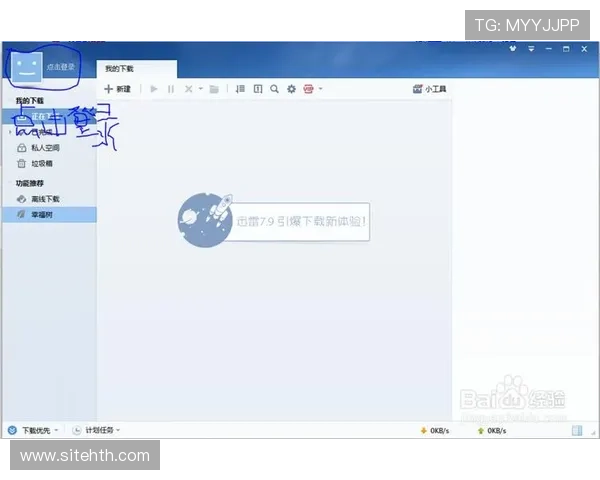Toggle the task detail panel icon

(258, 89)
